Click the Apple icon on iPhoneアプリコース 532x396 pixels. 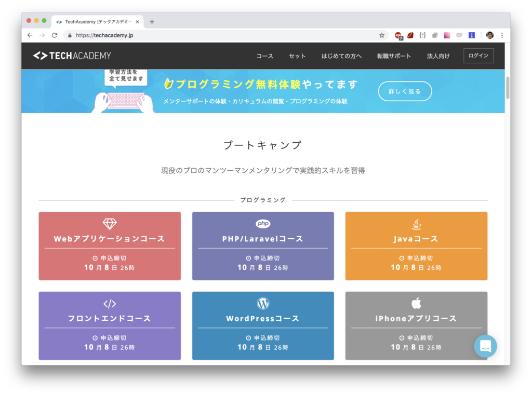[x=416, y=304]
